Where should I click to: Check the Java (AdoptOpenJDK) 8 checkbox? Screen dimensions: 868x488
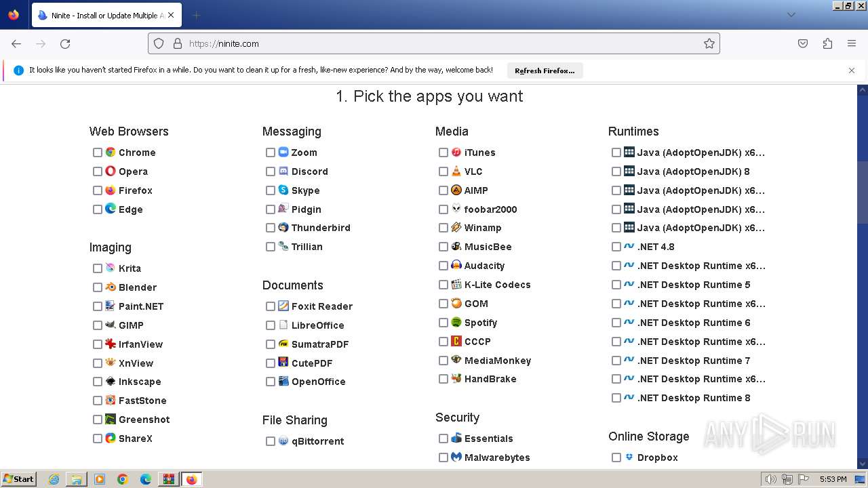tap(616, 171)
